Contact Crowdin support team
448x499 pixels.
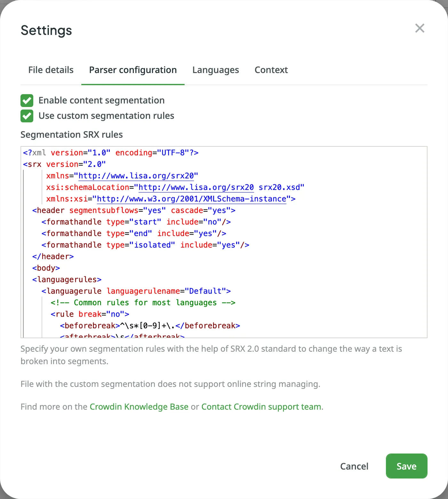pyautogui.click(x=261, y=406)
